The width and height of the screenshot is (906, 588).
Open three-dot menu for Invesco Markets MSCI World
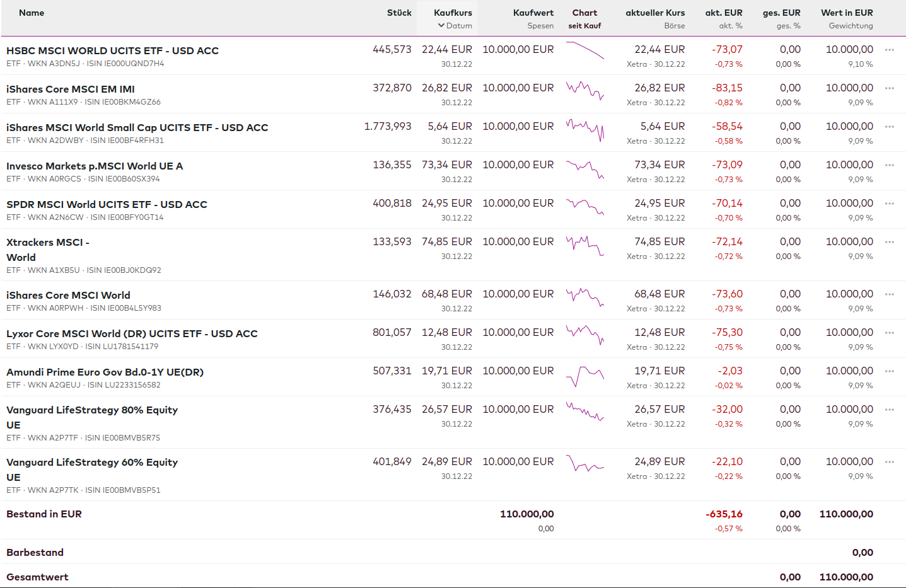889,165
